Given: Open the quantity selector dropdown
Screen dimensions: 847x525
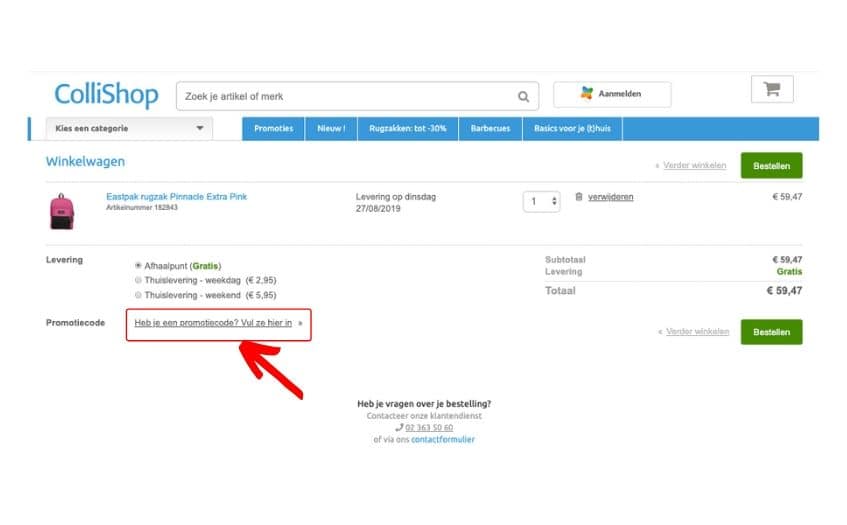Looking at the screenshot, I should [541, 201].
